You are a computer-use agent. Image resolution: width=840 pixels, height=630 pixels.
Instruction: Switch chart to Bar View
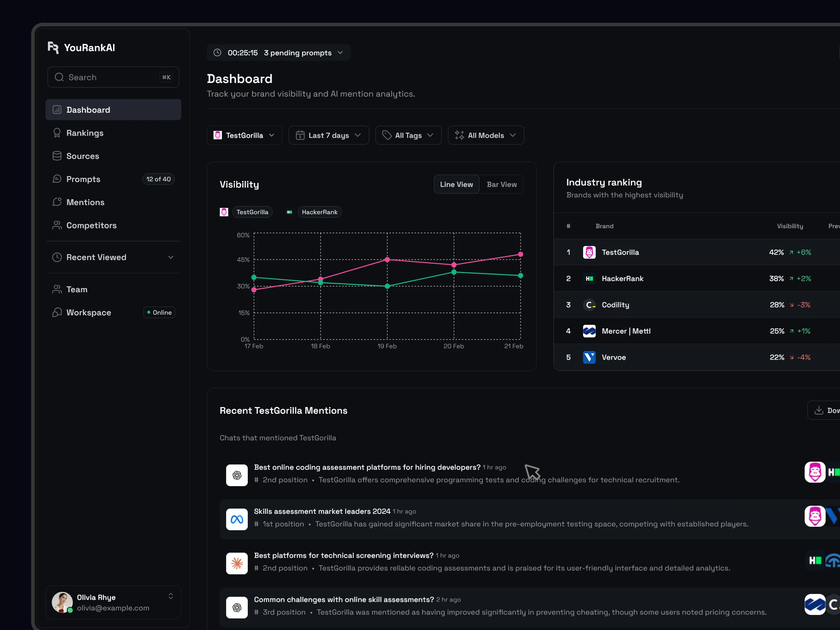click(x=501, y=184)
